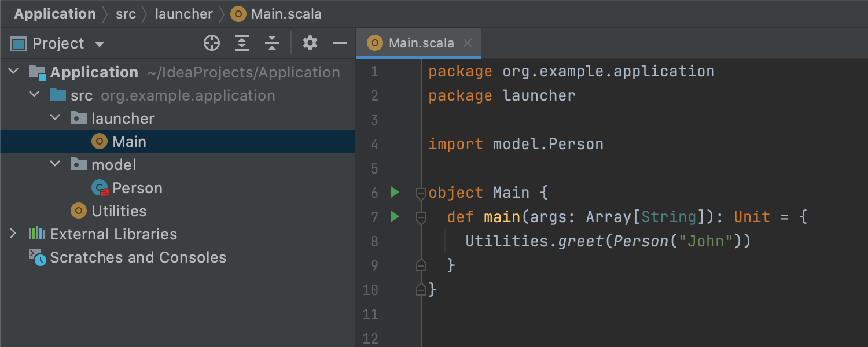Collapse the src folder node
Screen dimensions: 868x347
click(x=34, y=95)
